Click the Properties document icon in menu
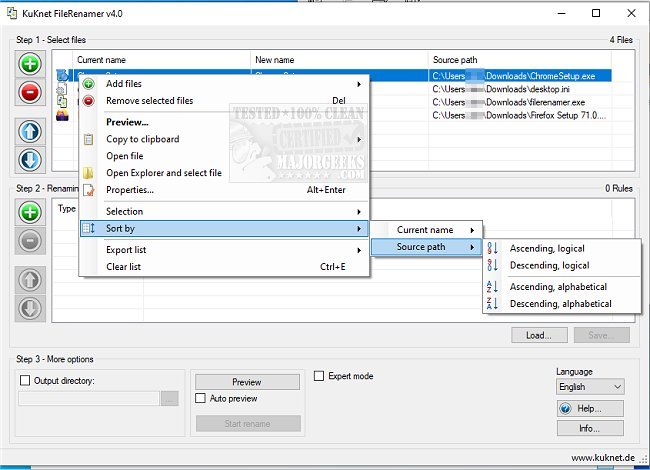 [x=88, y=190]
